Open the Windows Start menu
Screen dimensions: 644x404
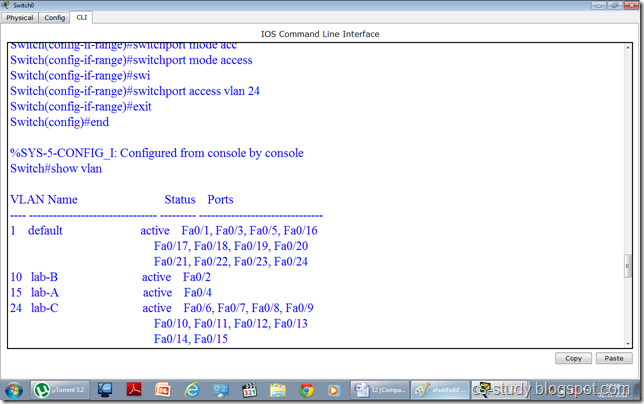click(14, 390)
